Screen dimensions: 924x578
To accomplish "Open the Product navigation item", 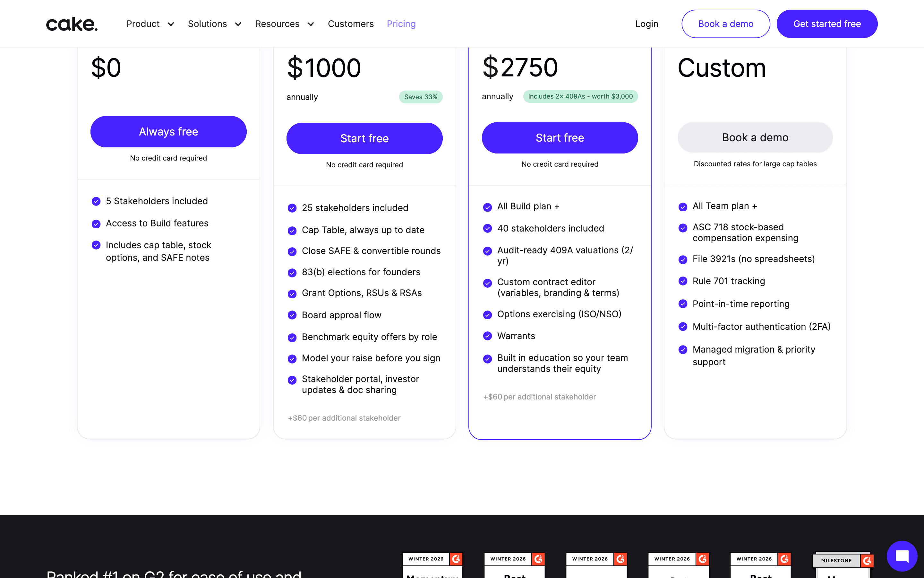I will tap(143, 24).
